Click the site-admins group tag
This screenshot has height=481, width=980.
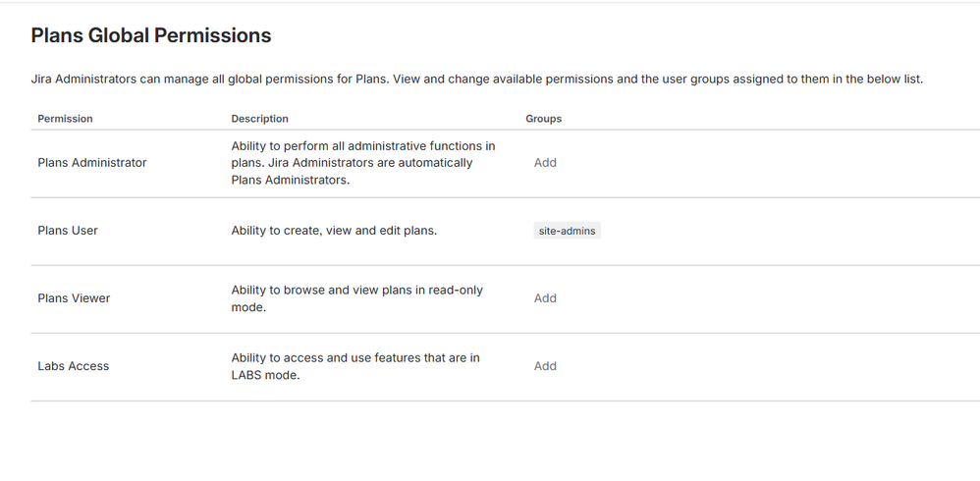pos(567,231)
